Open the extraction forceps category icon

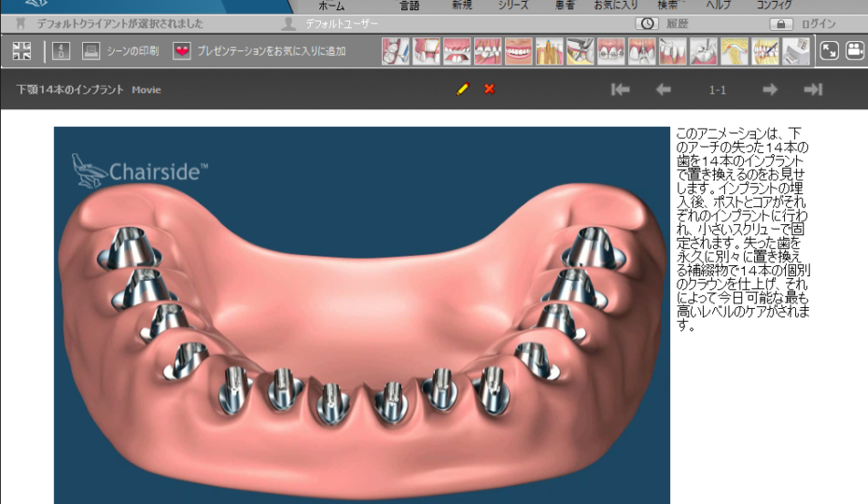pos(581,51)
